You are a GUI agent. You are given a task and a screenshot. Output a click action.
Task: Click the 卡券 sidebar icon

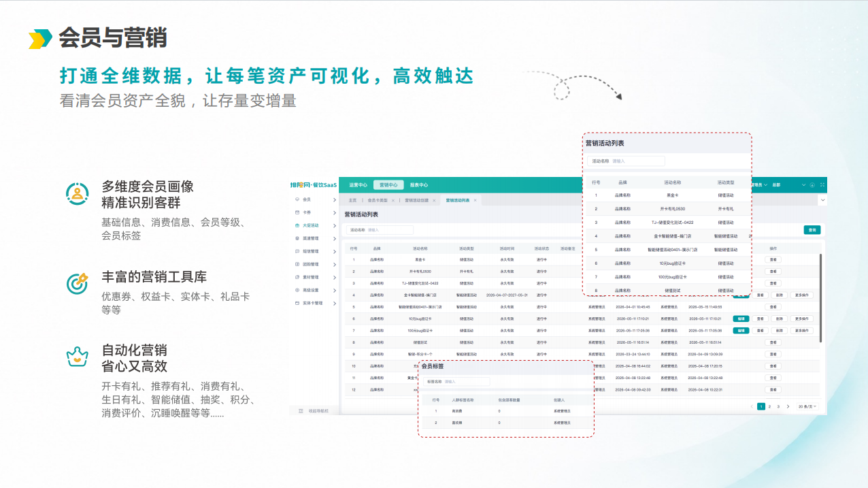pyautogui.click(x=297, y=212)
